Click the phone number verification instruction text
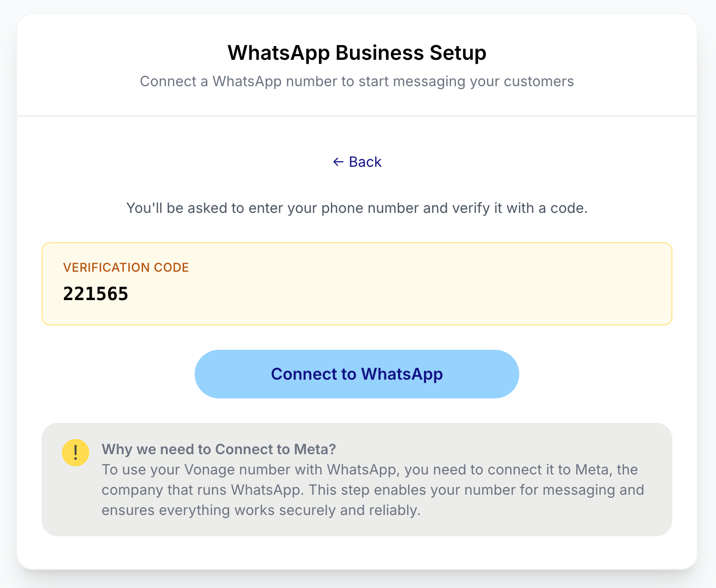716x588 pixels. pos(357,208)
